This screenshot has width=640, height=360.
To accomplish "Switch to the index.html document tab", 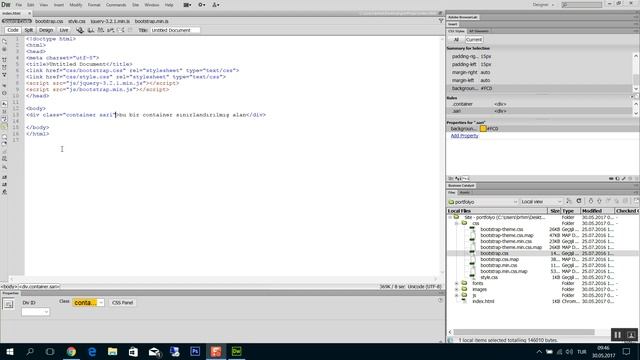I will (x=12, y=13).
